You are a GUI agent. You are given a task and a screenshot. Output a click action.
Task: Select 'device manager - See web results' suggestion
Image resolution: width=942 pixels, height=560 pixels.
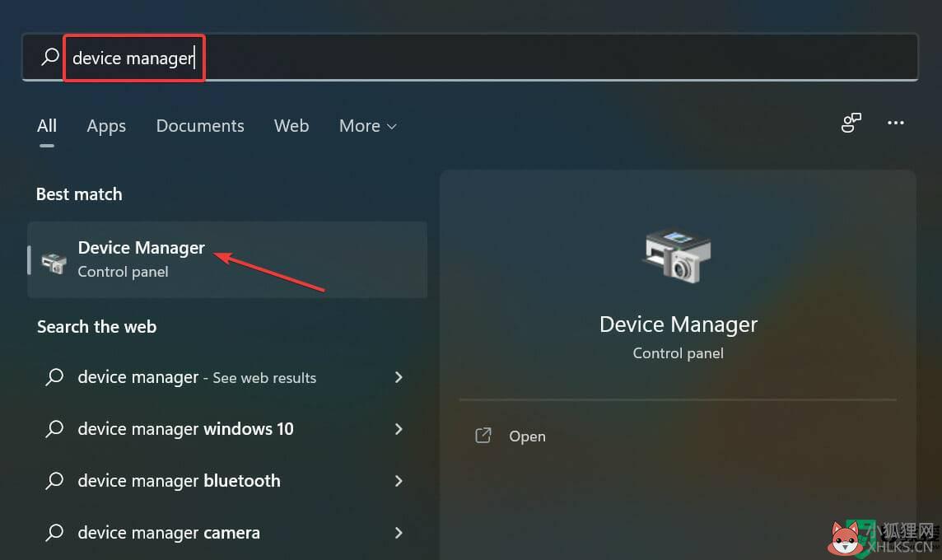[227, 377]
